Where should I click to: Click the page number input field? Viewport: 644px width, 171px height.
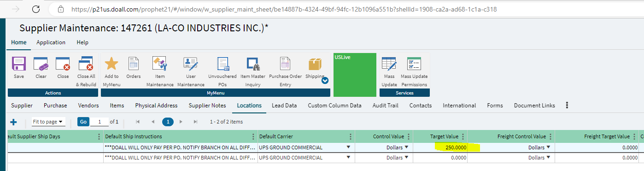[x=99, y=122]
